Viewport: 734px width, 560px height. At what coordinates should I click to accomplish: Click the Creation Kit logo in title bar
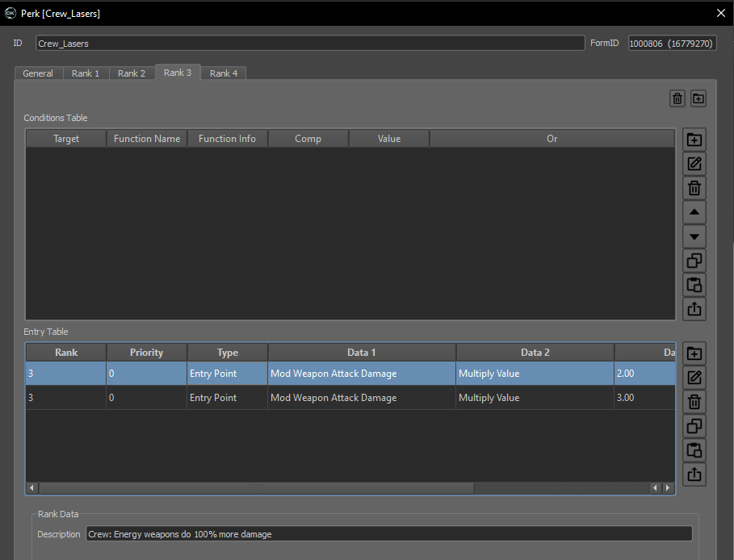click(10, 13)
